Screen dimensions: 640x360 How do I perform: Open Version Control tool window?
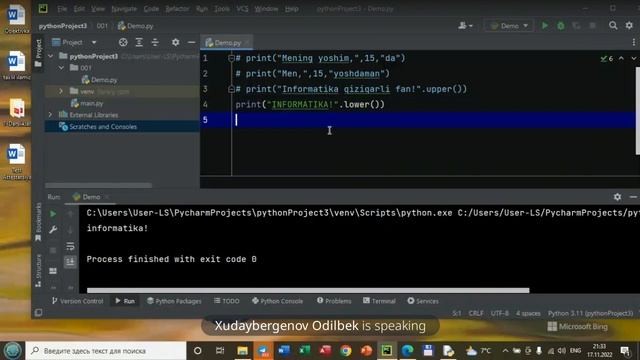tap(78, 301)
